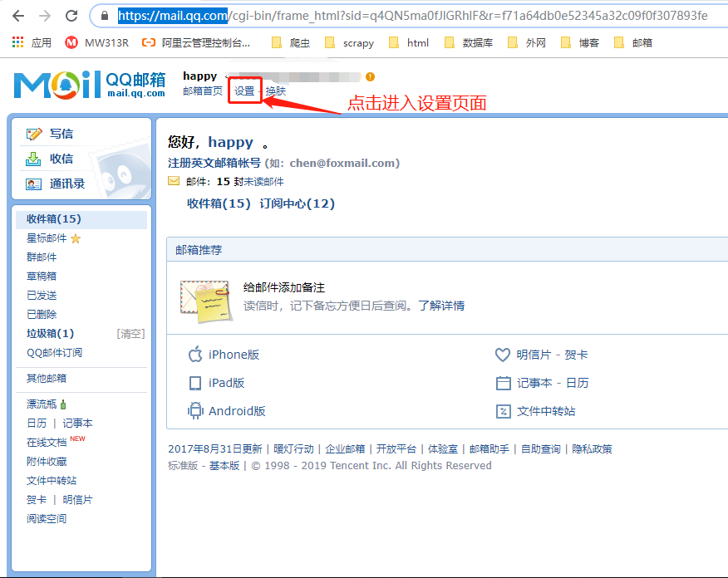Click the 收信 download icon
This screenshot has width=728, height=578.
(x=33, y=159)
